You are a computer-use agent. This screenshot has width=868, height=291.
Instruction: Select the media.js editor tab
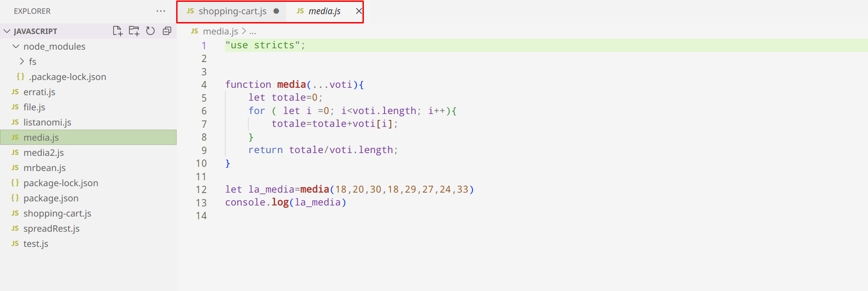324,11
